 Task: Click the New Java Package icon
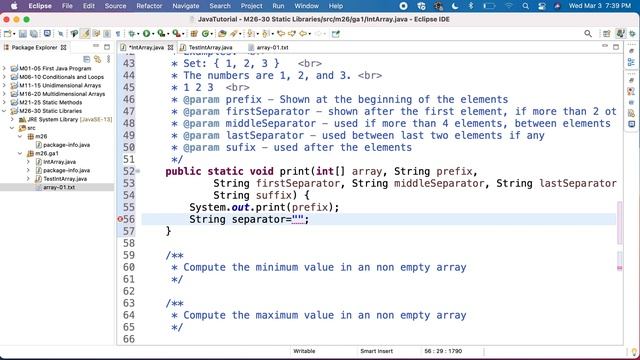(x=194, y=34)
